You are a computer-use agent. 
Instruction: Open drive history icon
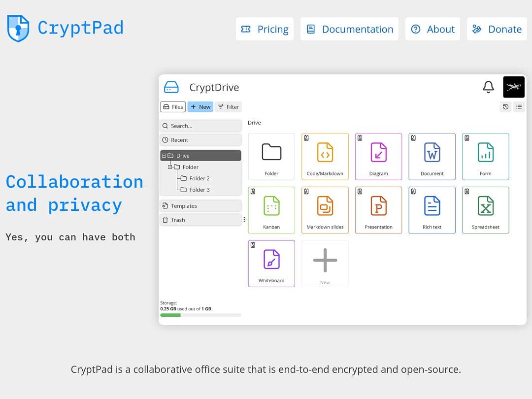pos(505,107)
